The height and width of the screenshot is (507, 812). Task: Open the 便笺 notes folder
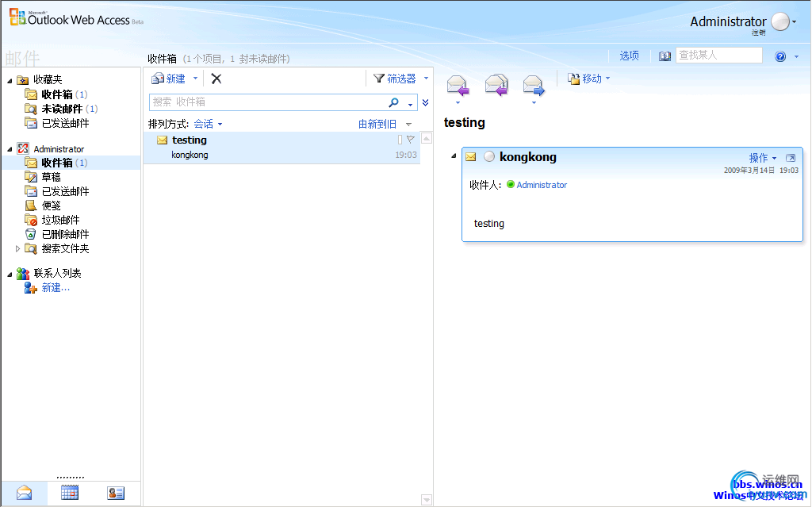click(x=52, y=205)
